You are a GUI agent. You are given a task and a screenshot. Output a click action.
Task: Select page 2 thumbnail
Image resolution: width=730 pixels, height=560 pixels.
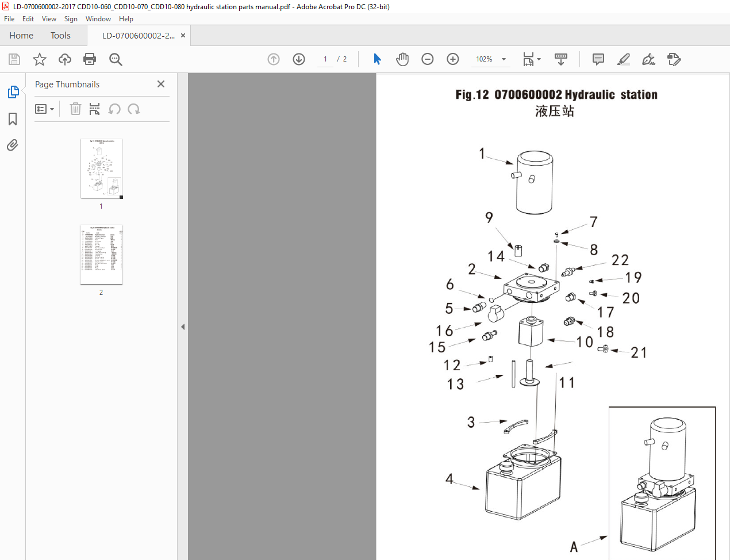click(x=101, y=254)
